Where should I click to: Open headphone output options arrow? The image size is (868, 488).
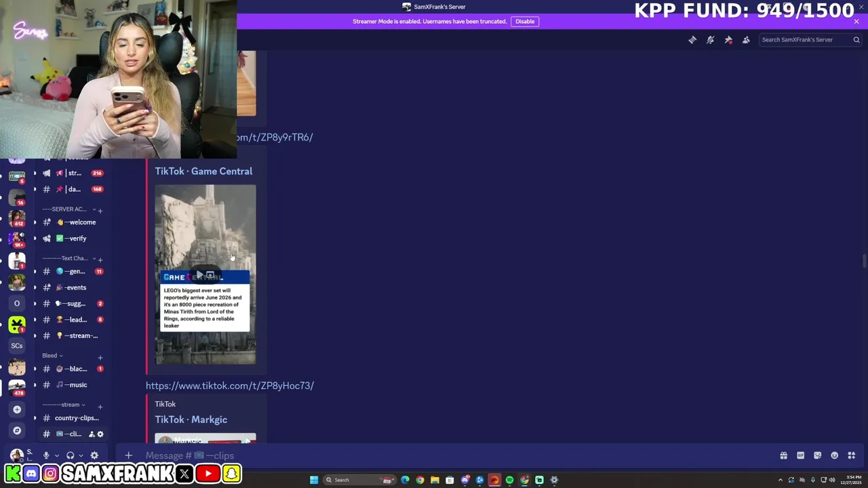click(x=80, y=455)
